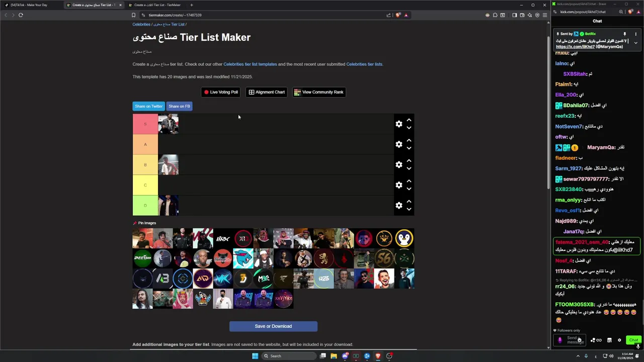
Task: Click the green D tier label
Action: coord(145,205)
